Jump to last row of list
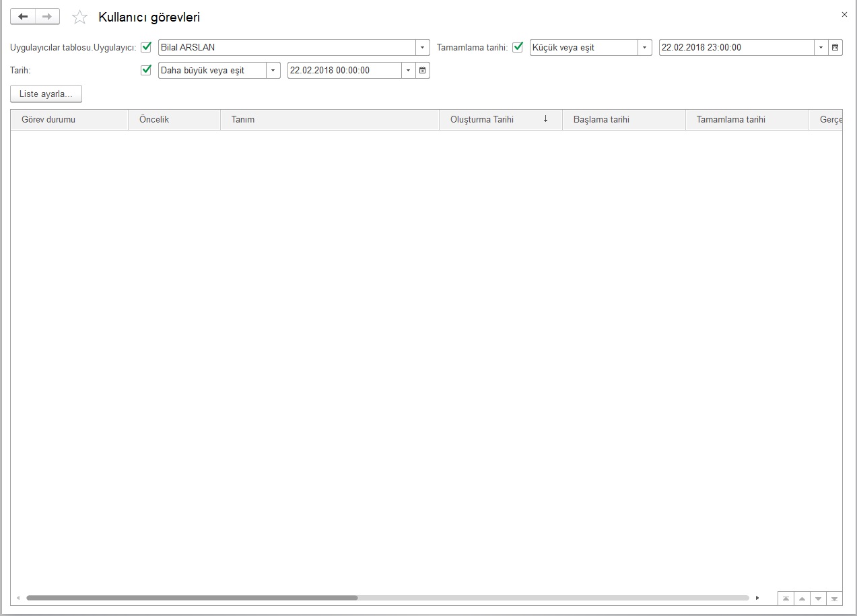 [x=834, y=598]
